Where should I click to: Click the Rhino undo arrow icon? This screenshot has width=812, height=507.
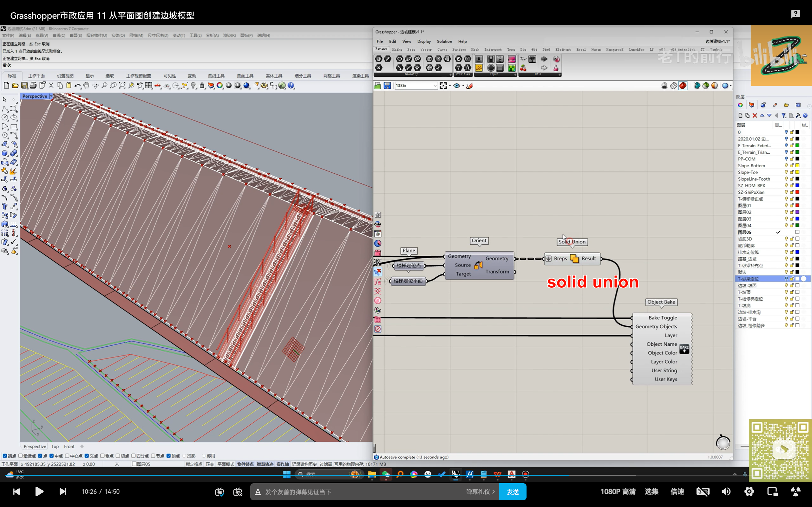pyautogui.click(x=77, y=86)
